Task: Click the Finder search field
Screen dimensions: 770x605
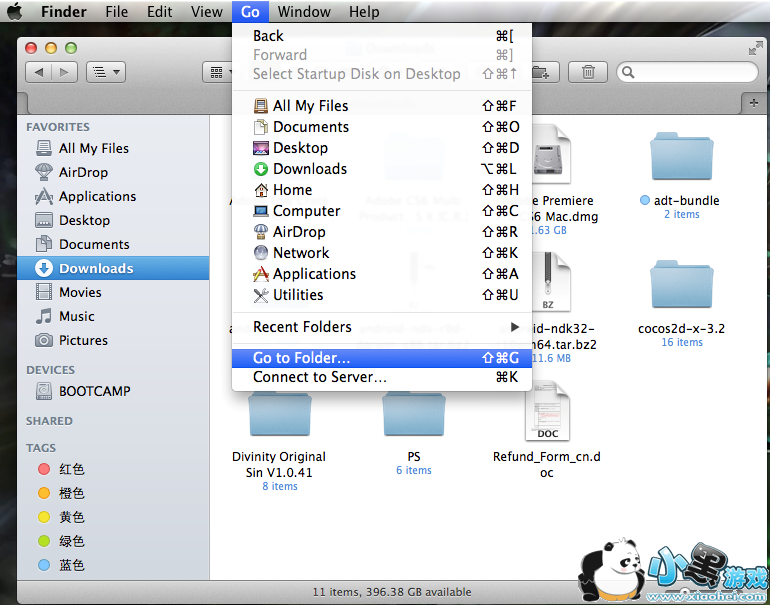Action: pyautogui.click(x=688, y=73)
